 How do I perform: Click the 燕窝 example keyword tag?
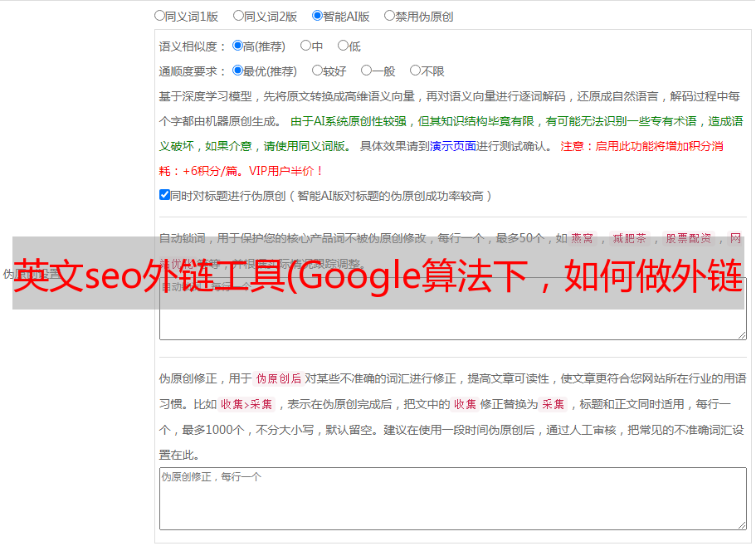(583, 238)
